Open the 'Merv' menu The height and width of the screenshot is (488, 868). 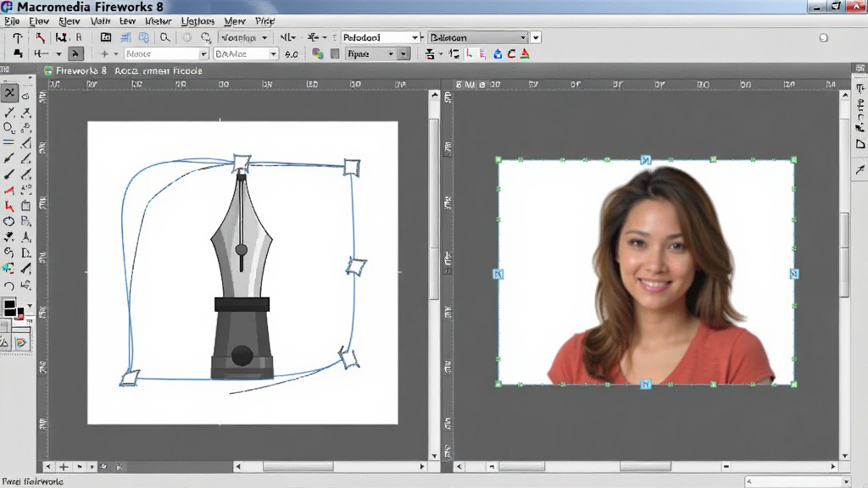(x=235, y=21)
